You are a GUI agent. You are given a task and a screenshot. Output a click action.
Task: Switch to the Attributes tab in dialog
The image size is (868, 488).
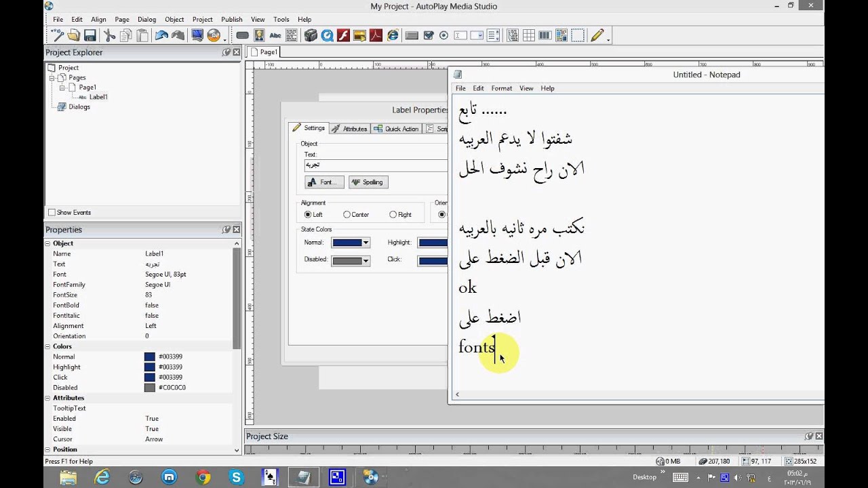point(350,129)
